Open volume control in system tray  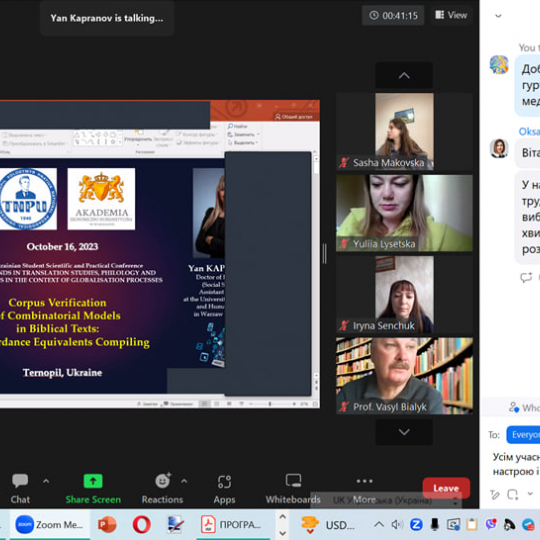397,525
